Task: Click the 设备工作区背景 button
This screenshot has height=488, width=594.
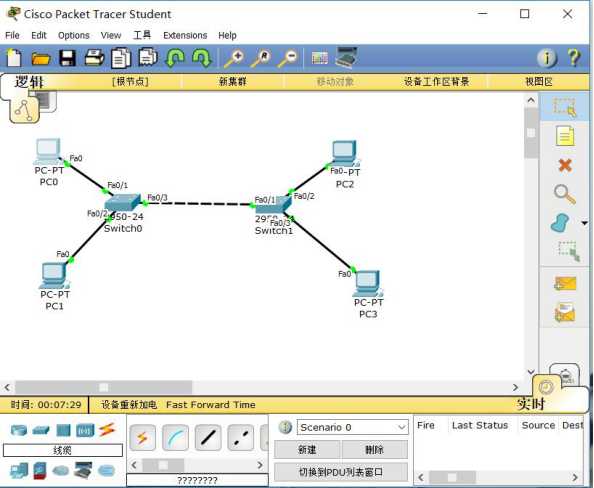Action: click(436, 81)
